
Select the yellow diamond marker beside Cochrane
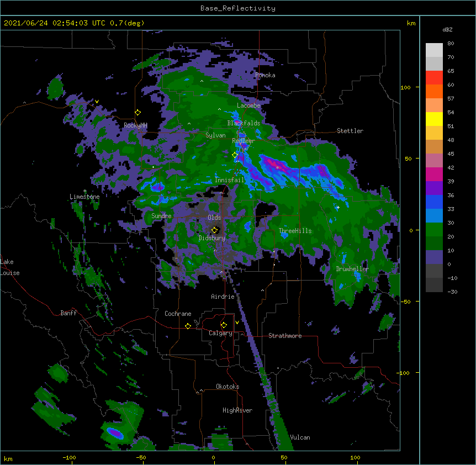tap(188, 326)
